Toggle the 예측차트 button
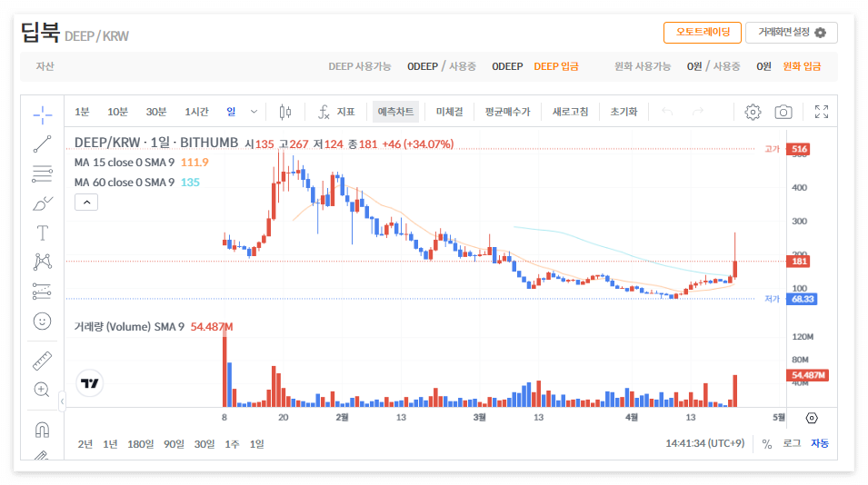This screenshot has width=868, height=485. [x=395, y=112]
